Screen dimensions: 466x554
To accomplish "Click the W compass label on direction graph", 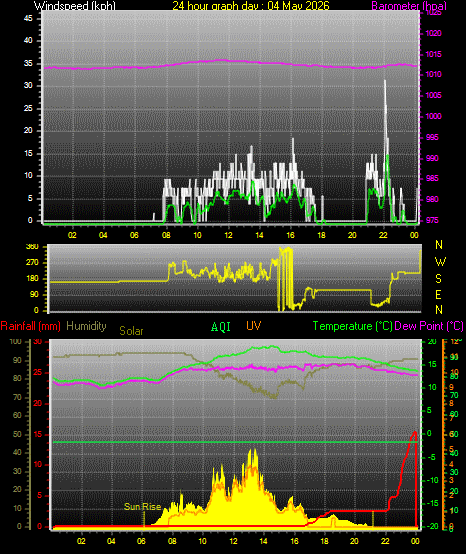I will click(440, 262).
